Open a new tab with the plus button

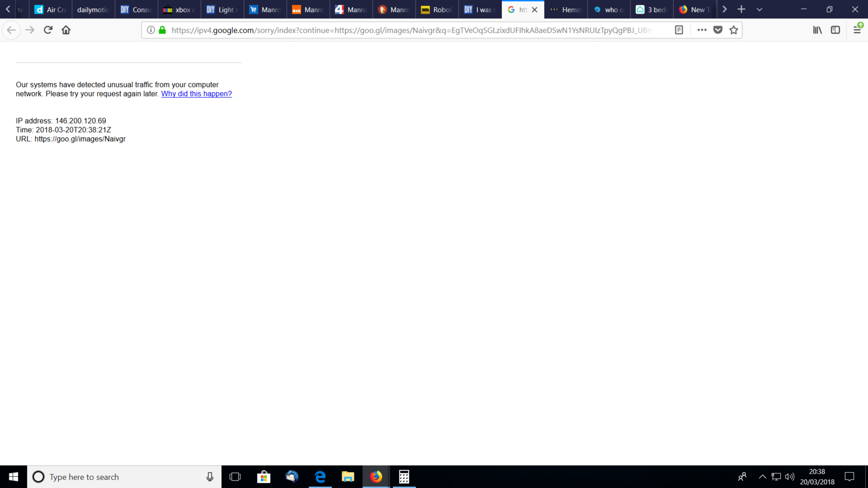pyautogui.click(x=741, y=9)
